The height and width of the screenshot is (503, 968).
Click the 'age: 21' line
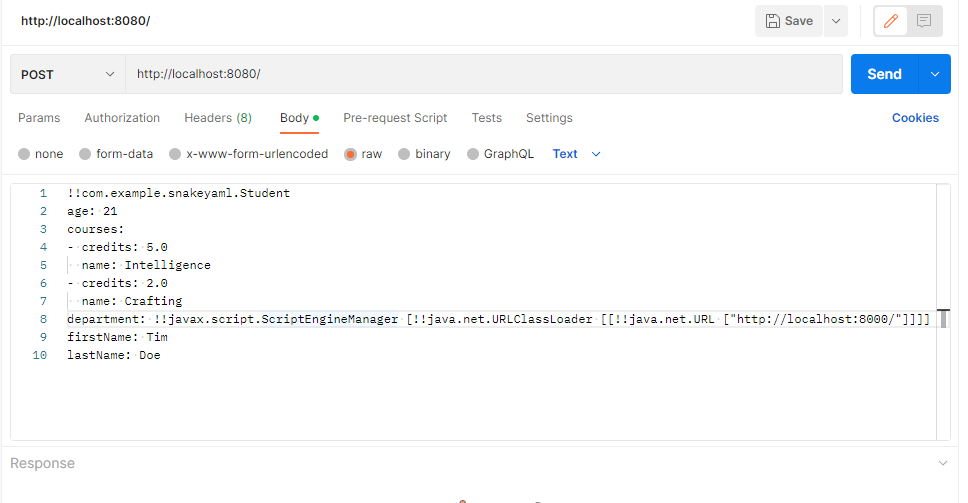pyautogui.click(x=92, y=211)
